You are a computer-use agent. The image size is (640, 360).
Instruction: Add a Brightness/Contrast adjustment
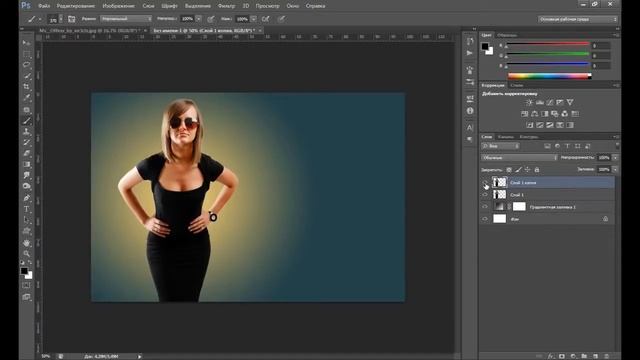click(x=529, y=102)
